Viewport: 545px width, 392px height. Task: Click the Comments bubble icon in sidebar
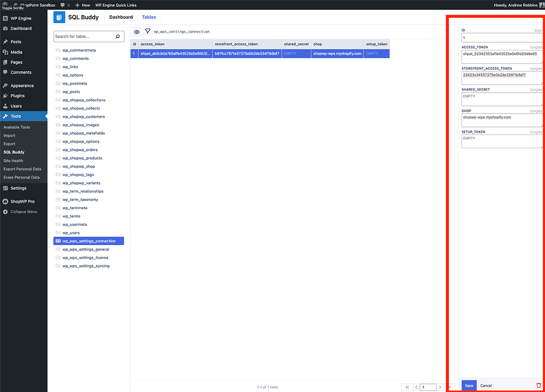point(5,72)
